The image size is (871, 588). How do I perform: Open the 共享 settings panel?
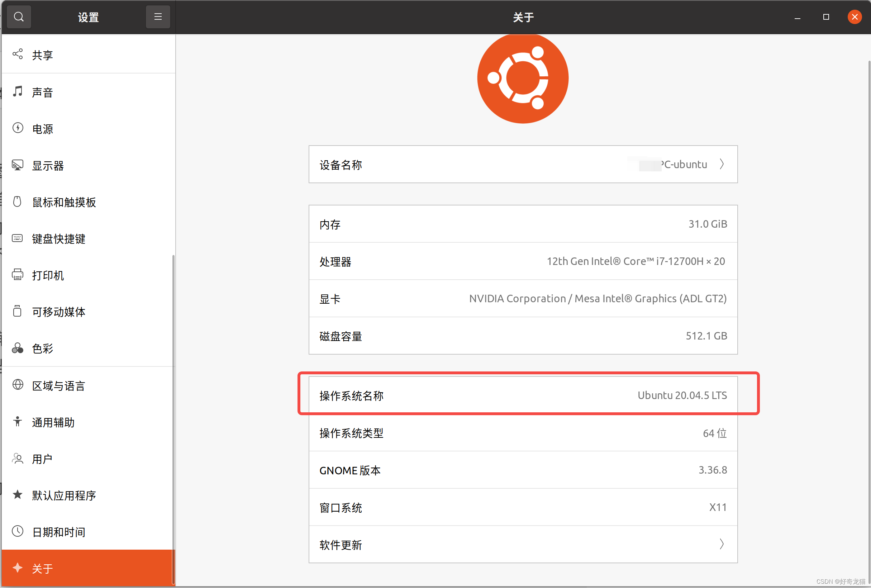coord(89,55)
